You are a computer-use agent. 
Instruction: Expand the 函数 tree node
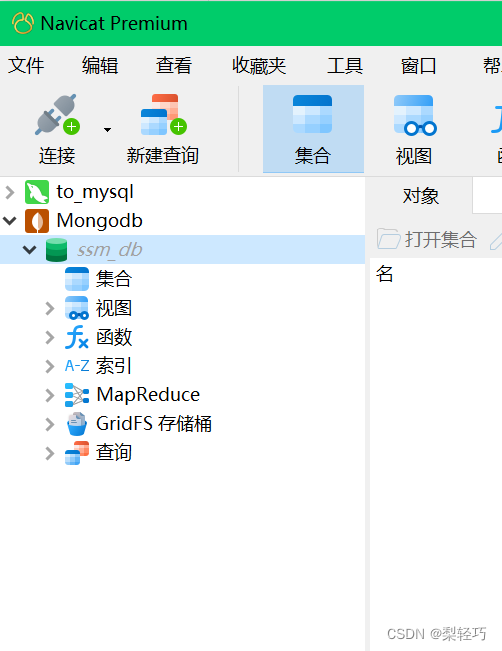click(x=50, y=337)
